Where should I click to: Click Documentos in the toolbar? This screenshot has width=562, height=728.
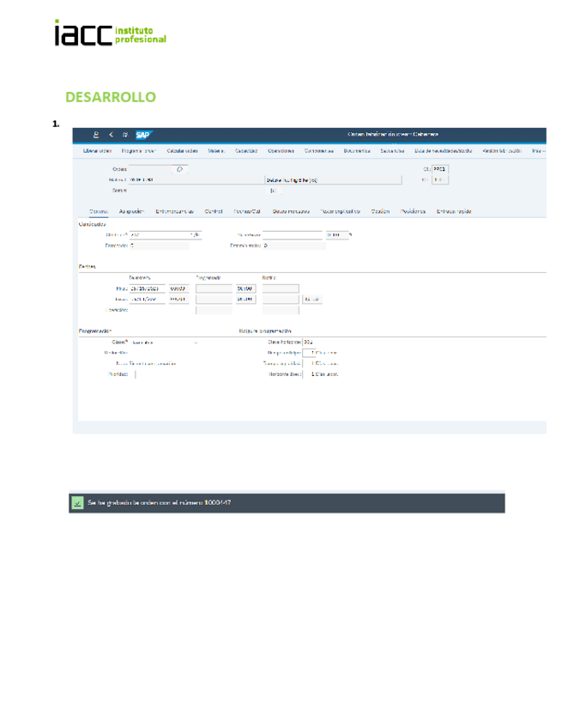(357, 151)
